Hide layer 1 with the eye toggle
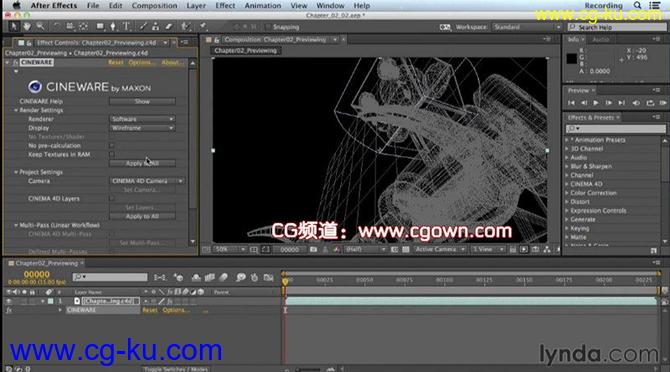670x372 pixels. [9, 301]
